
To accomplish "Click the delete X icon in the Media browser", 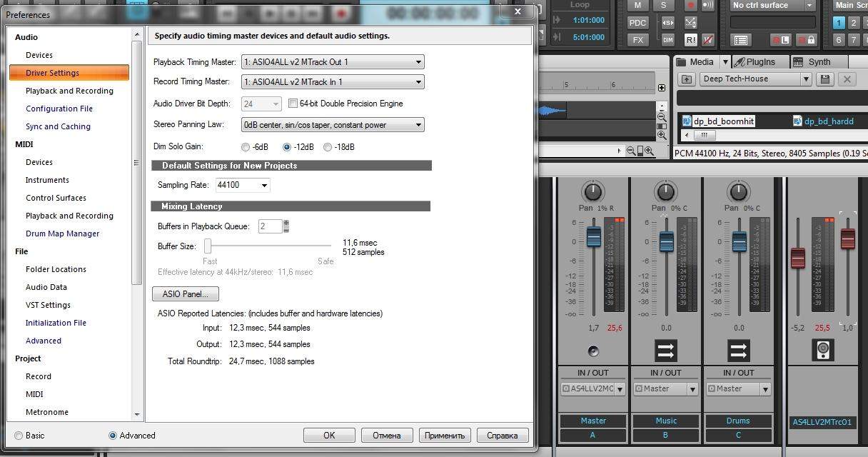I will (x=847, y=79).
